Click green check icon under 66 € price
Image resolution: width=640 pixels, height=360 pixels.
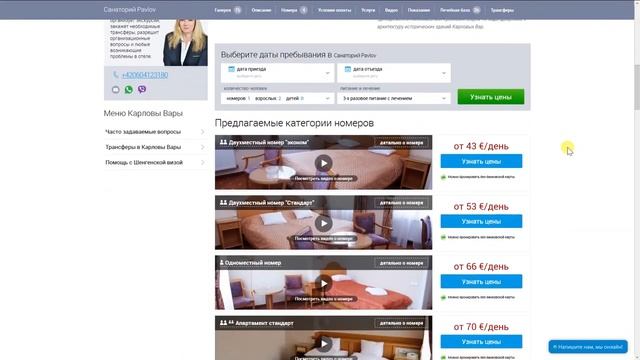pos(443,297)
